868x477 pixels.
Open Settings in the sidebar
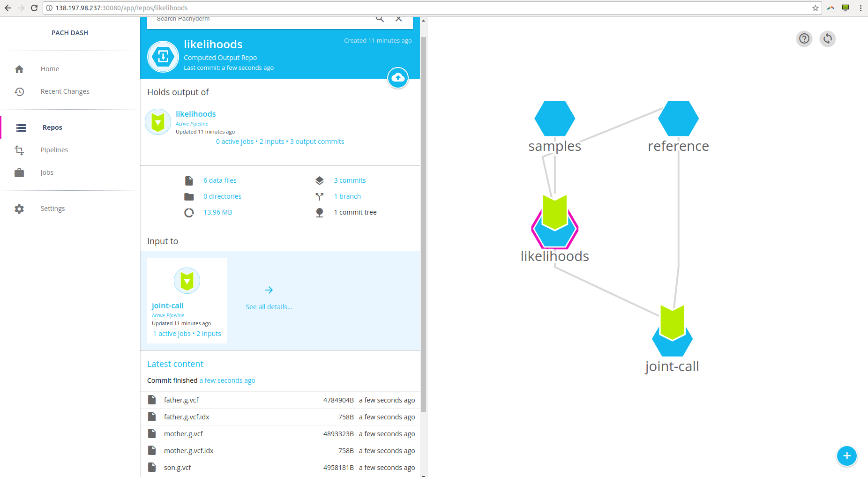pyautogui.click(x=52, y=209)
